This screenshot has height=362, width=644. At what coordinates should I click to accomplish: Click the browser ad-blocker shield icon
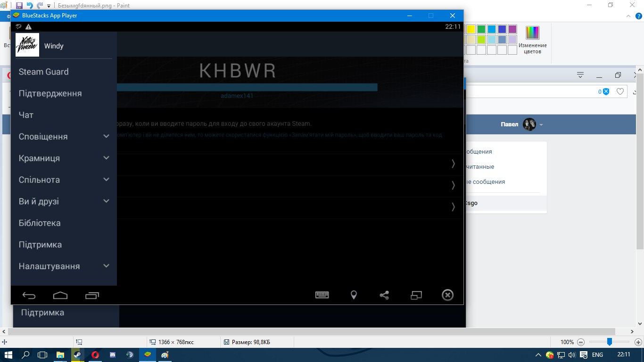(x=606, y=91)
